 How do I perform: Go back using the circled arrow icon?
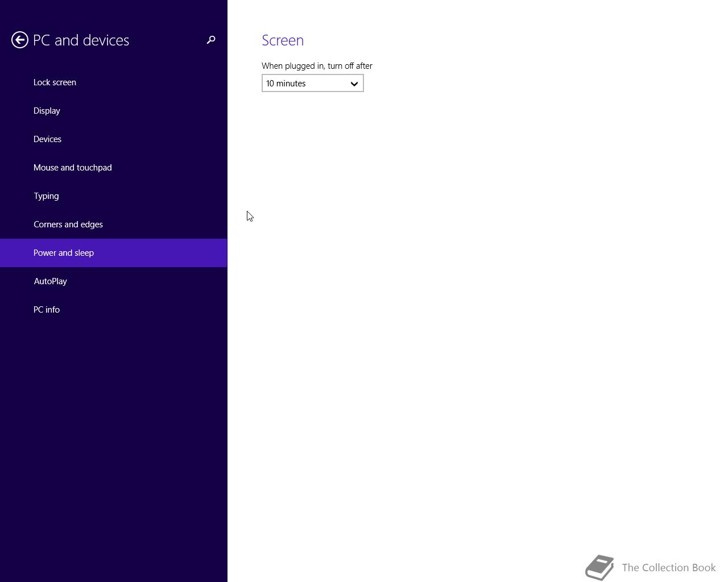20,40
